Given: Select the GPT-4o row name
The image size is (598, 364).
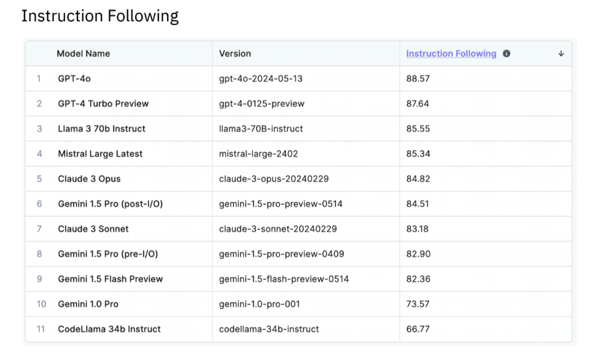Looking at the screenshot, I should (x=74, y=79).
